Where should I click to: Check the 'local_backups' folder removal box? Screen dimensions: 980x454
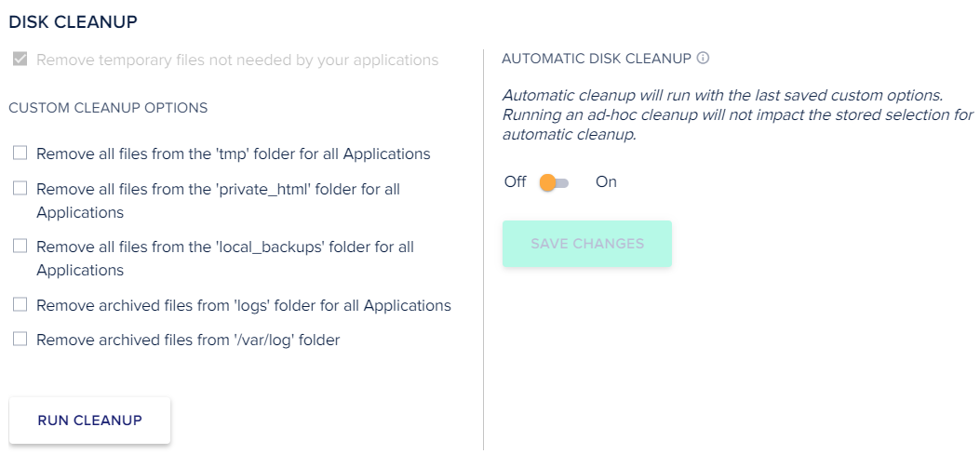tap(20, 246)
